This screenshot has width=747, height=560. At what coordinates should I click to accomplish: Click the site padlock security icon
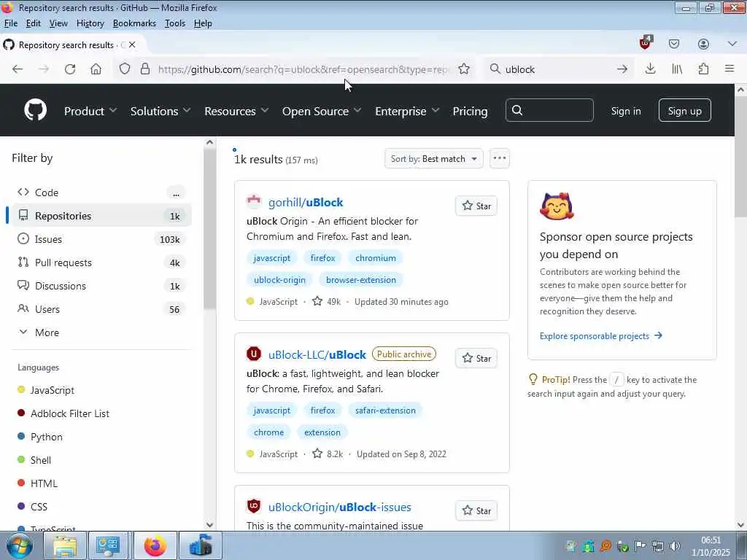tap(145, 69)
